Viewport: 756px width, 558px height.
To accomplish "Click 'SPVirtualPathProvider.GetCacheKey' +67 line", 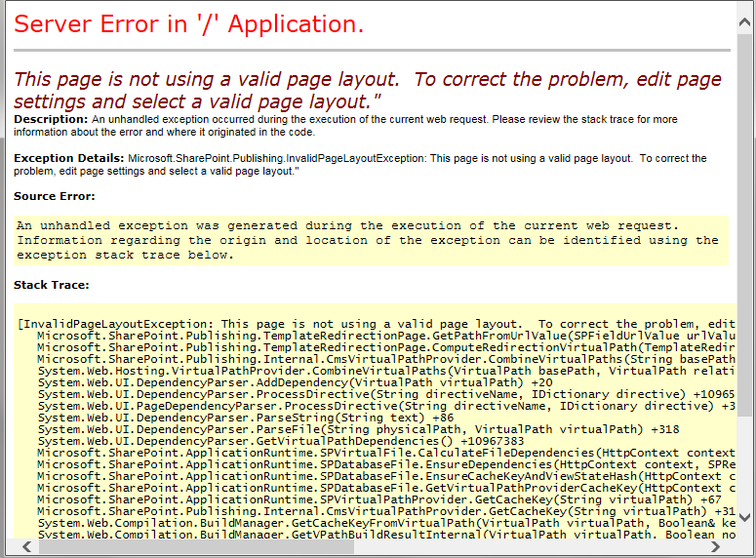I will pyautogui.click(x=378, y=499).
